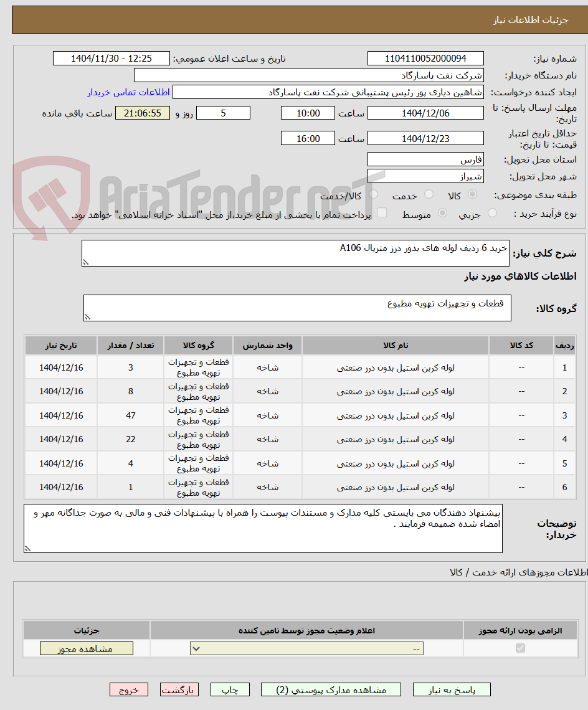Click the deadline time field 10:00

point(308,113)
